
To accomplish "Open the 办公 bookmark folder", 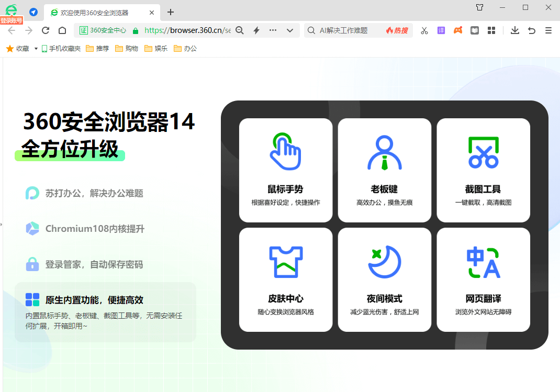I will pos(185,49).
